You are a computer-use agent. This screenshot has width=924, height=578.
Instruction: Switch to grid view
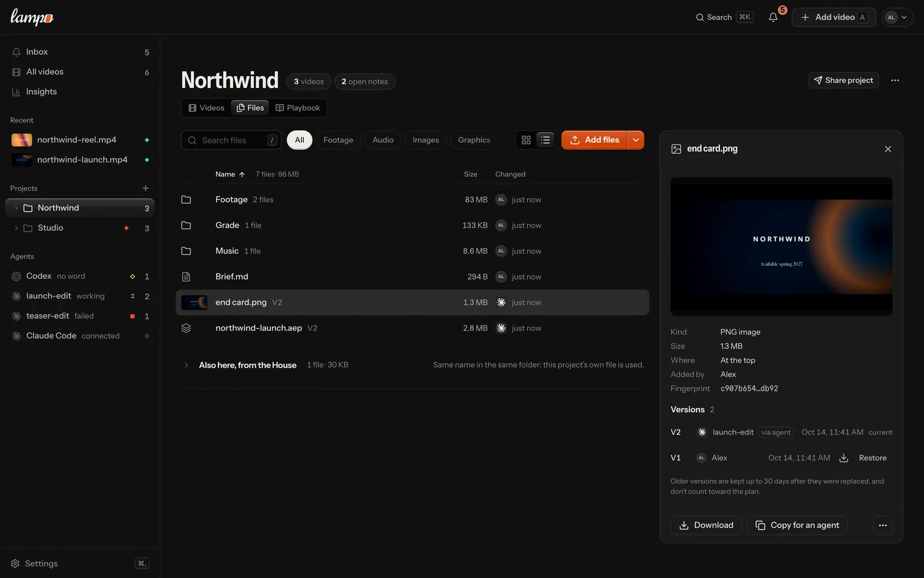point(526,140)
